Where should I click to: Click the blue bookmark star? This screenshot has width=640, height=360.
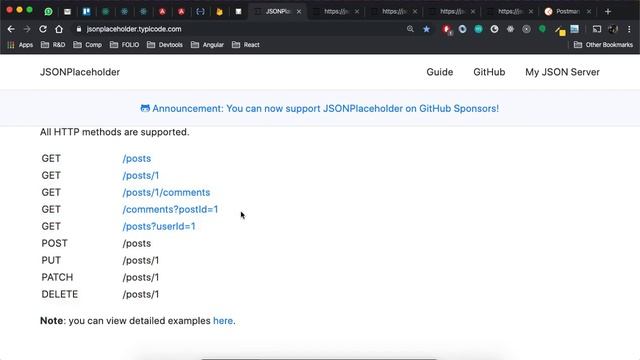pos(427,29)
